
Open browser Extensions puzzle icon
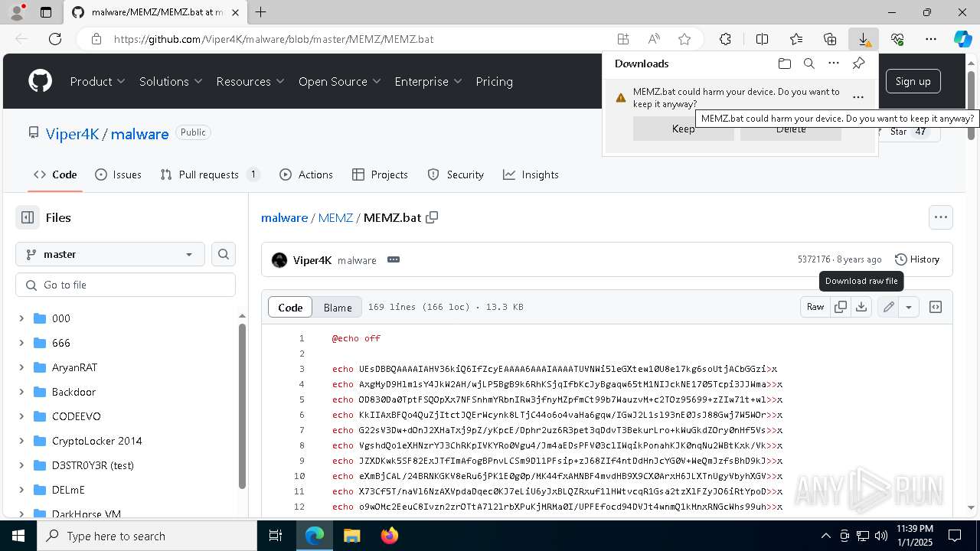click(x=725, y=39)
